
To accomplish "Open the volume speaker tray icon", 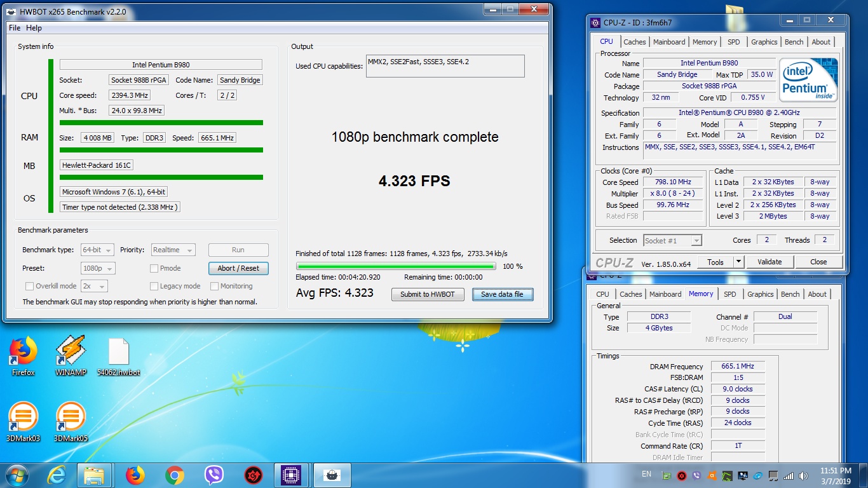I will [x=804, y=475].
